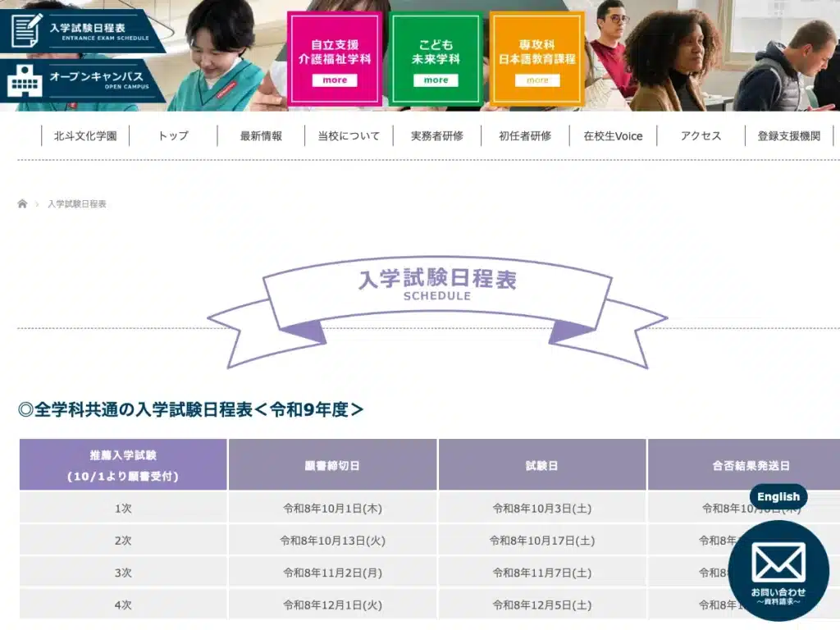Open 北斗文化学園 menu item

point(85,136)
